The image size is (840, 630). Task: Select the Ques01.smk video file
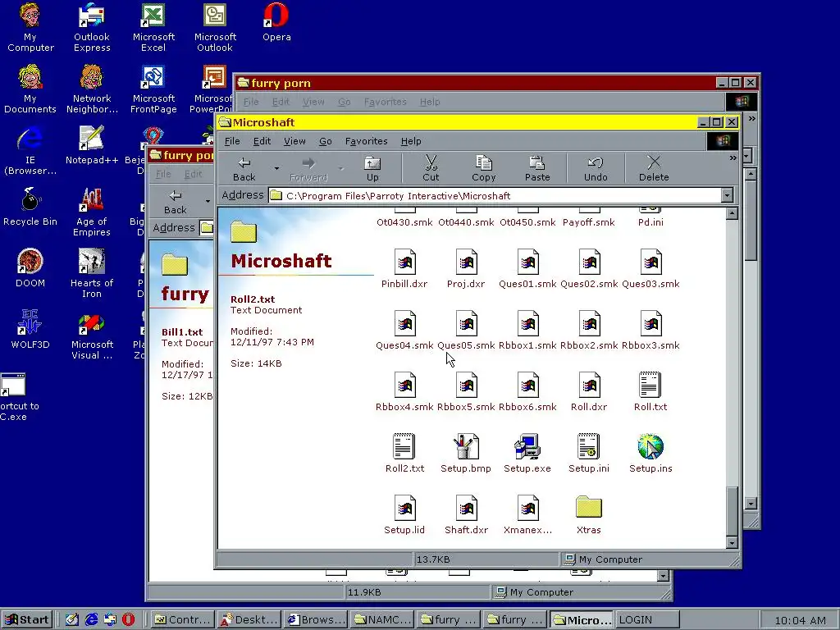coord(527,269)
